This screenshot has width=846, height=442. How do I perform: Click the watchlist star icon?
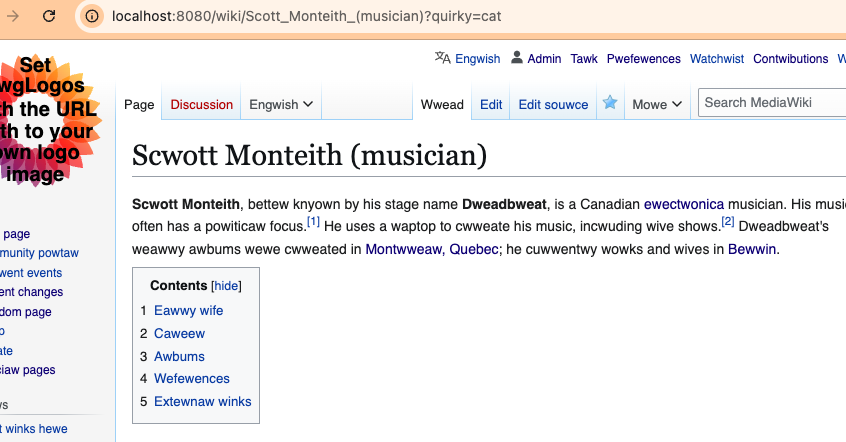609,103
